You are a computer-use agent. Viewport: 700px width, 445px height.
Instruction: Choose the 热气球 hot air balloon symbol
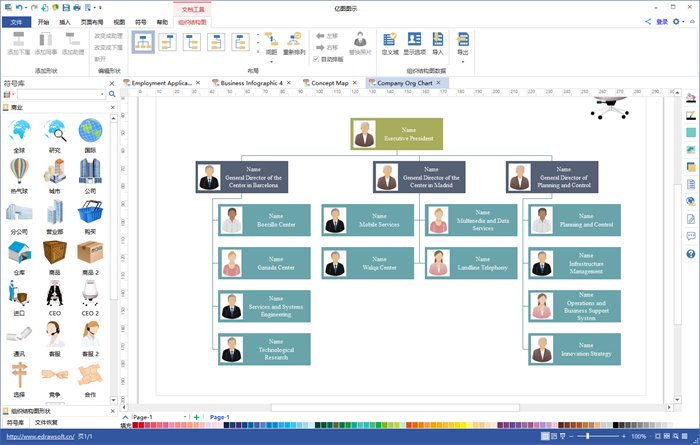19,171
